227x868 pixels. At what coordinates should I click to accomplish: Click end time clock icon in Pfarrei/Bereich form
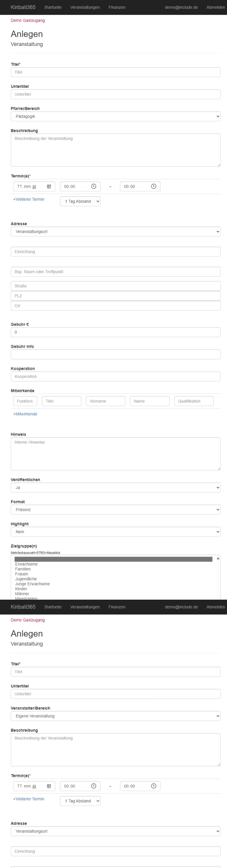[x=153, y=186]
